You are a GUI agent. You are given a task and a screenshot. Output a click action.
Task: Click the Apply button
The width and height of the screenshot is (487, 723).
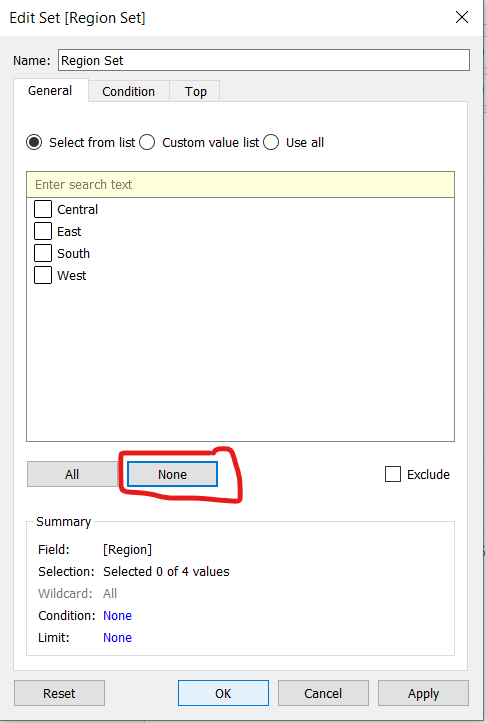[423, 693]
